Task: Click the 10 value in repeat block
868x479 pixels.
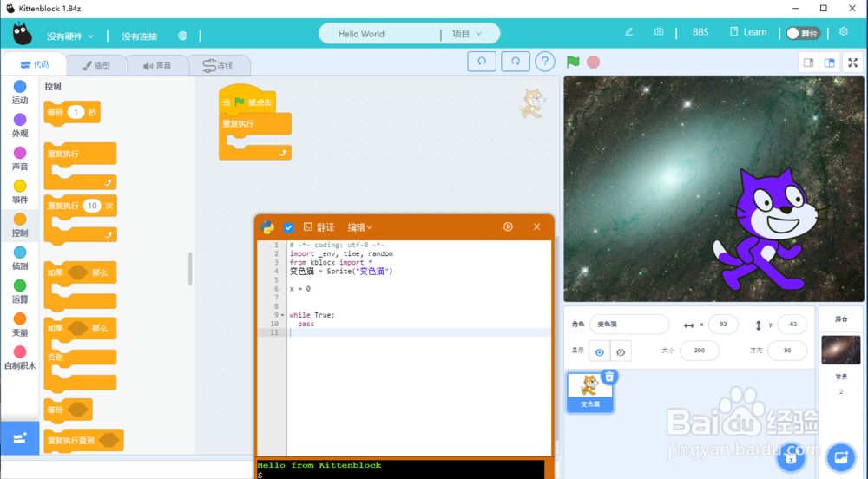Action: [92, 206]
